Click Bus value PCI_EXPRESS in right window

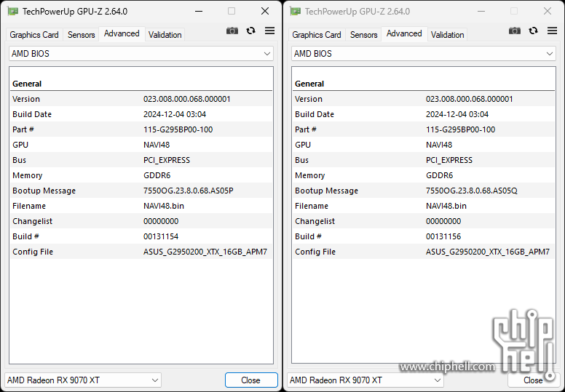point(449,160)
